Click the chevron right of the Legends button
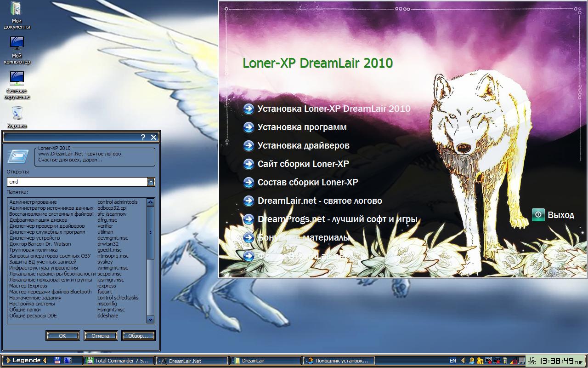588x368 pixels. [45, 361]
